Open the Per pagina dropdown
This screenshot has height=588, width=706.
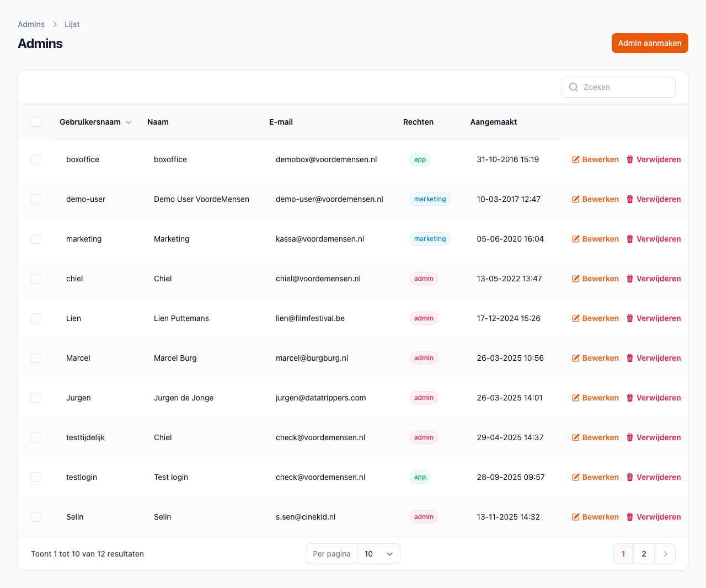point(378,554)
